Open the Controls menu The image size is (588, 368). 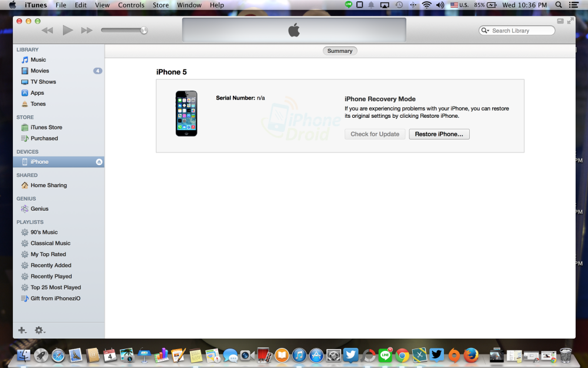(131, 5)
